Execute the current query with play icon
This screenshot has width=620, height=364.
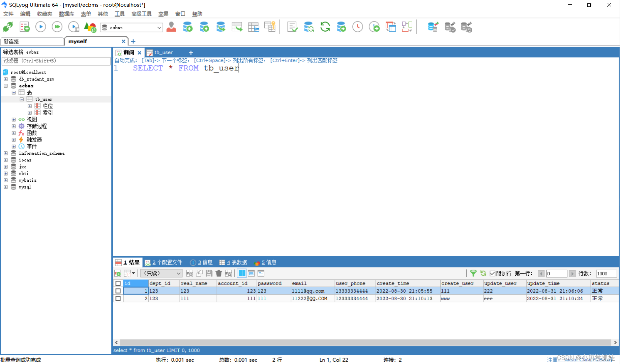(40, 27)
